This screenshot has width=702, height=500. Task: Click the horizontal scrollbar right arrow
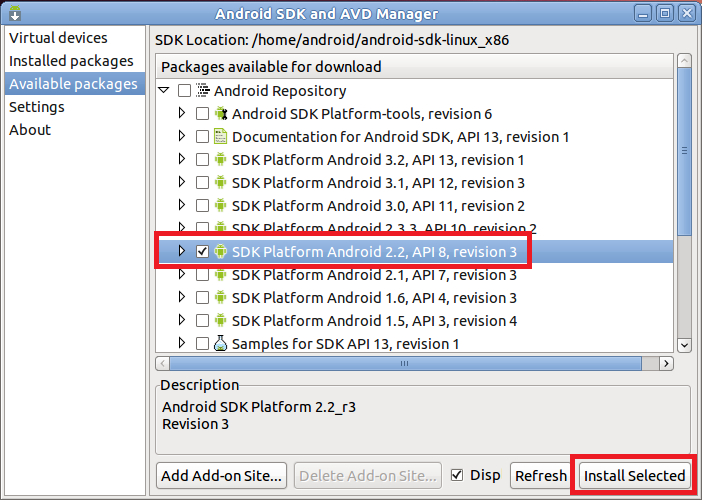667,363
